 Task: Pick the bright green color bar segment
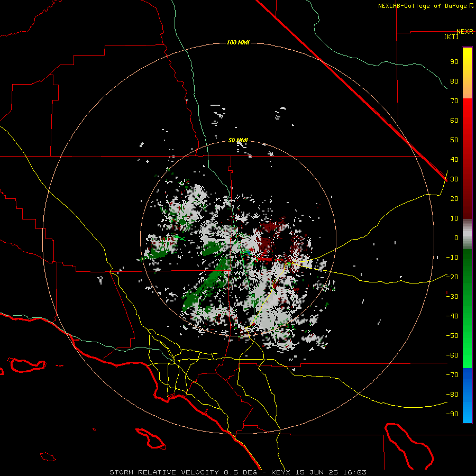coord(467,308)
